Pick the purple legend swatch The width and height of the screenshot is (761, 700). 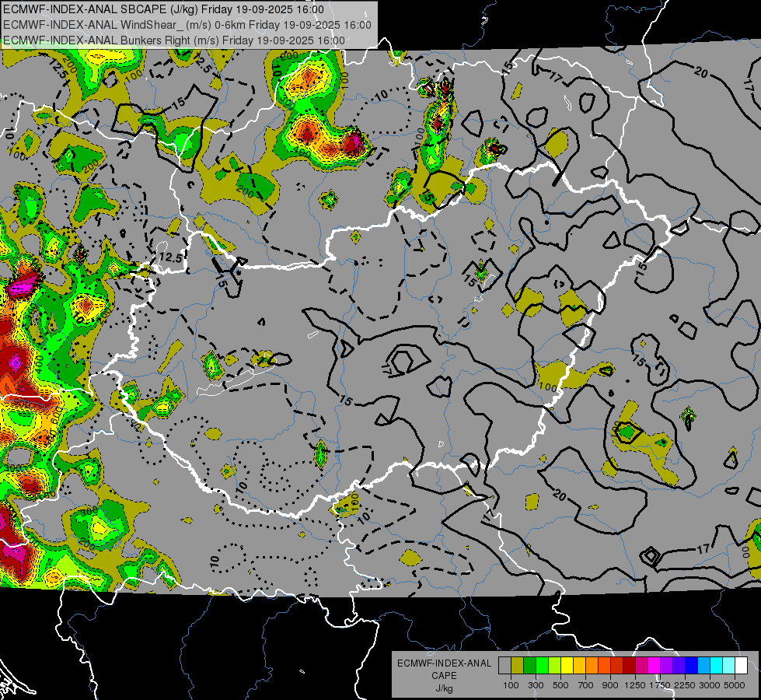(667, 666)
